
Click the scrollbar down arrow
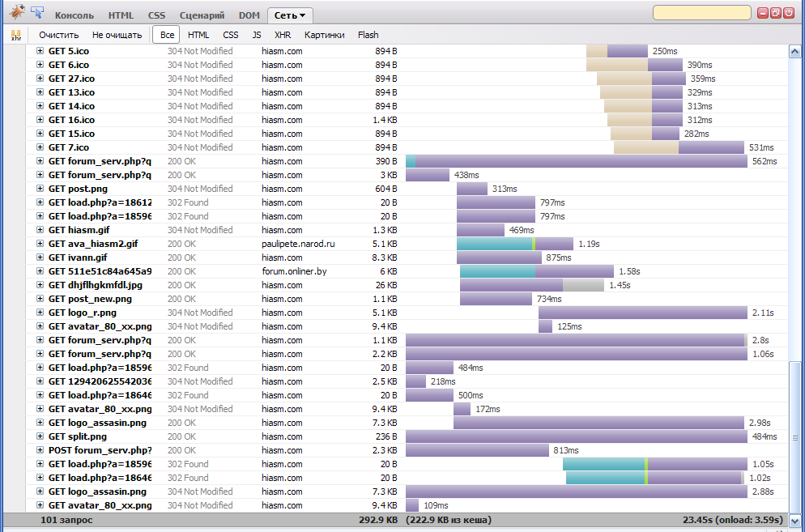tap(794, 521)
